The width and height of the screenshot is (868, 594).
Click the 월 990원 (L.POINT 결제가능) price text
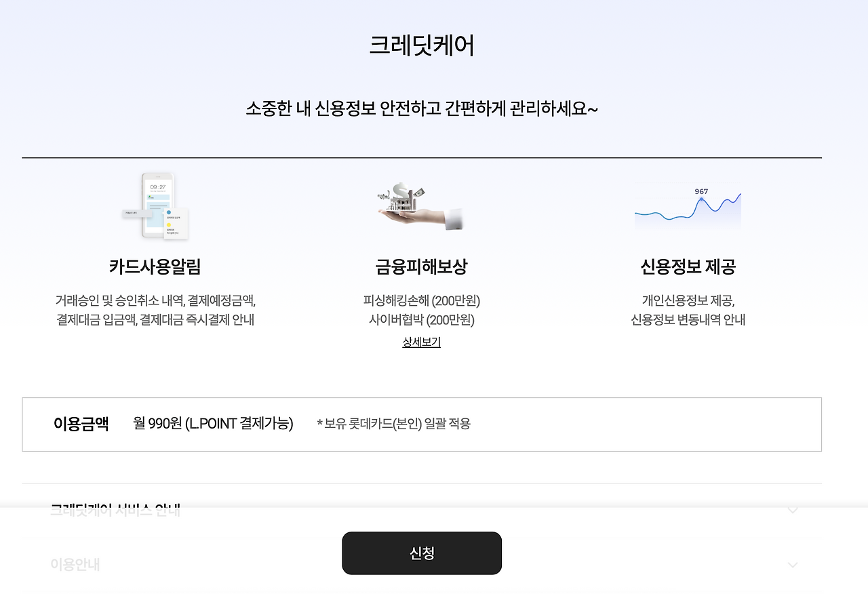pyautogui.click(x=214, y=424)
